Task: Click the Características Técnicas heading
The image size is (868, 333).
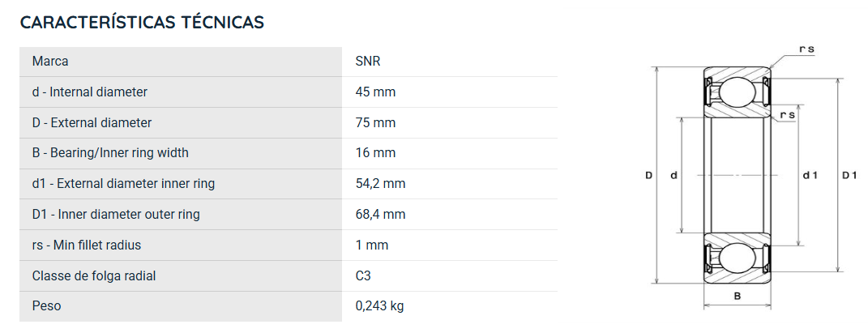Action: pos(142,22)
